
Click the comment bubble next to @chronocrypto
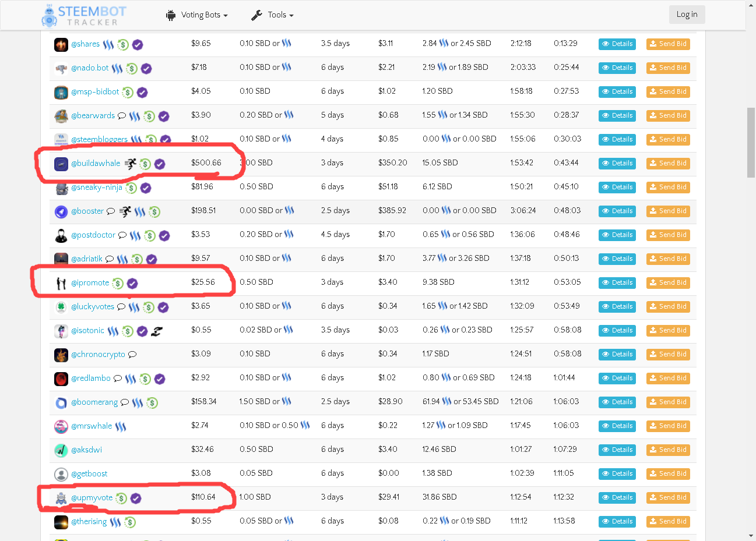point(132,355)
